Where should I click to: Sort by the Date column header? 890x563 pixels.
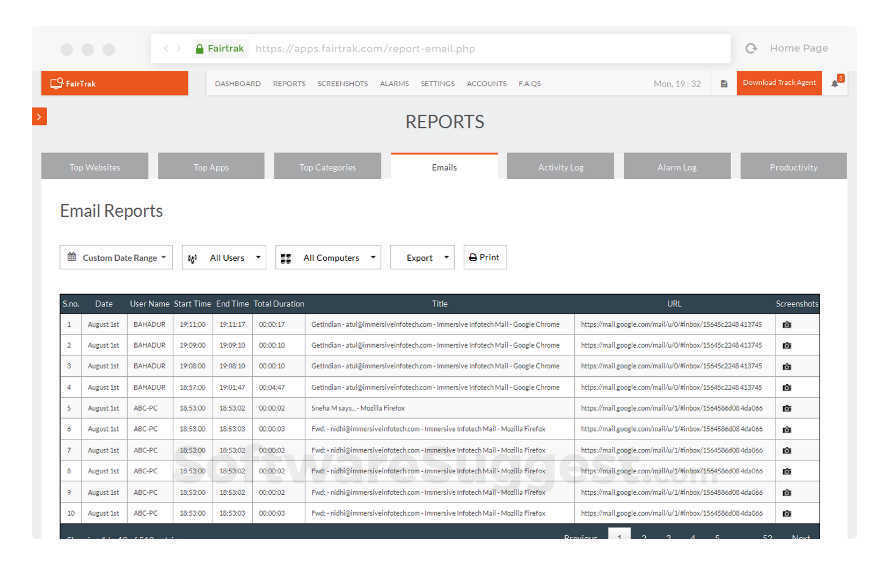click(104, 304)
